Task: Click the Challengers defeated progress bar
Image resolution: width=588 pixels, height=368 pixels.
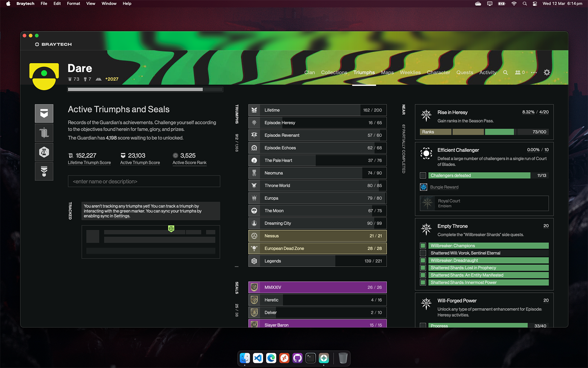Action: 488,175
